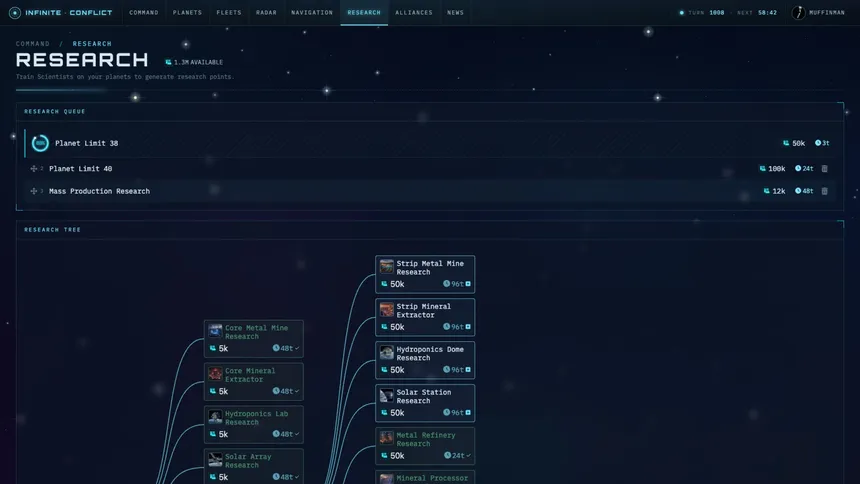Click the Metal Refinery Research thumbnail
Screen dimensions: 860x484
[387, 438]
